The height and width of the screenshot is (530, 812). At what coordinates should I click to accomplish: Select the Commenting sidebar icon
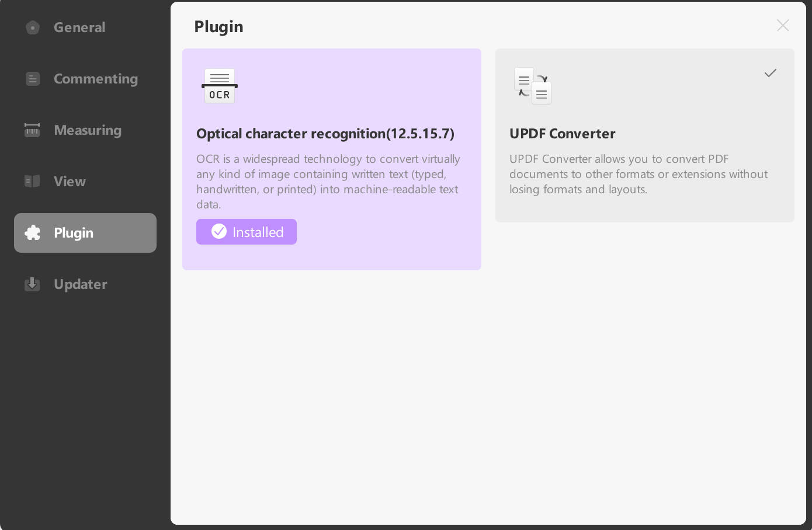(x=33, y=79)
